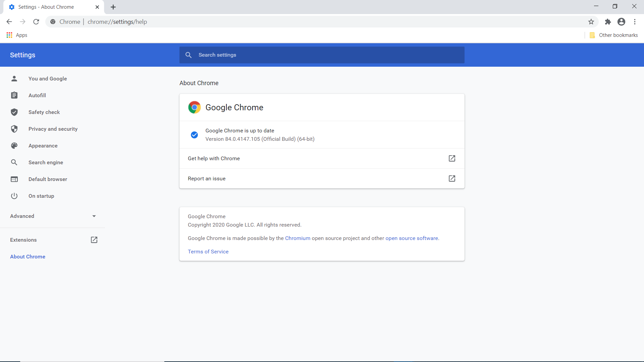
Task: Bookmark this page with the star icon
Action: coord(591,22)
